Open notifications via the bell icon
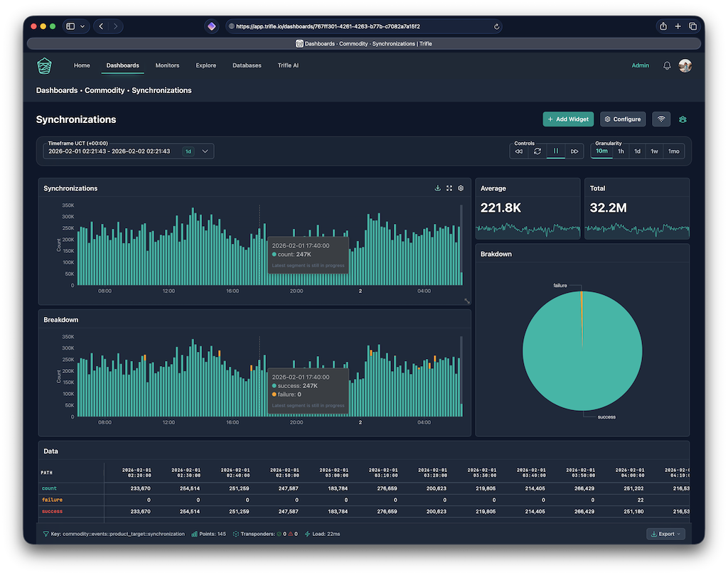728x575 pixels. pos(666,65)
